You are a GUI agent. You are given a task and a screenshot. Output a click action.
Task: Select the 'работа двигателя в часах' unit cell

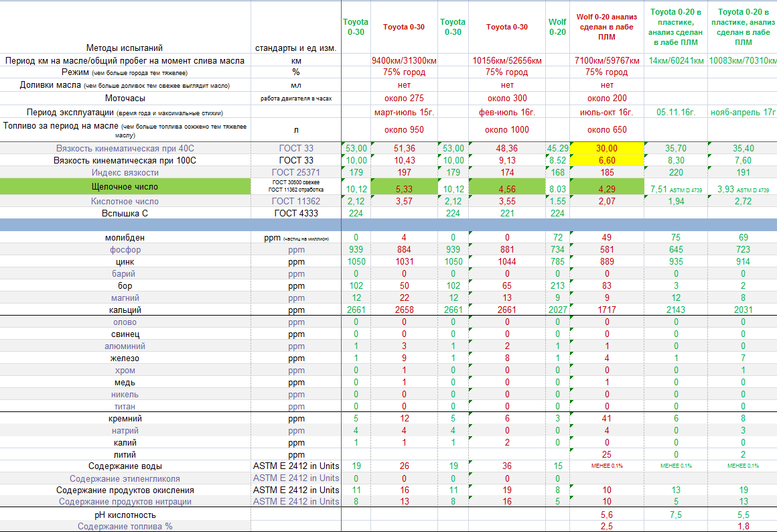pyautogui.click(x=296, y=98)
